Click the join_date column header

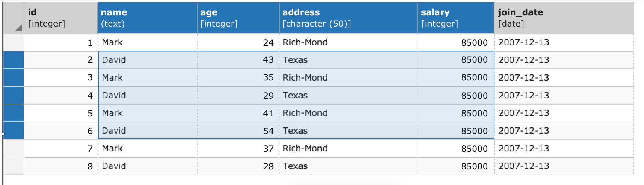pos(563,18)
